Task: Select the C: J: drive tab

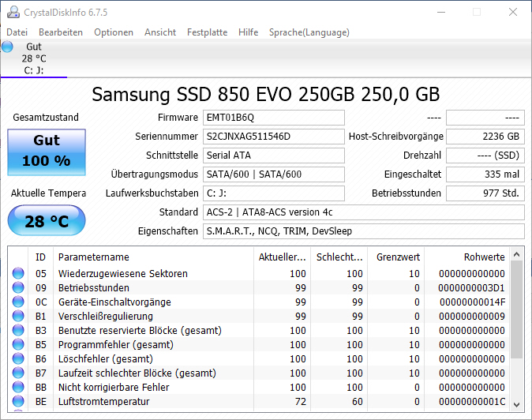Action: (x=34, y=58)
